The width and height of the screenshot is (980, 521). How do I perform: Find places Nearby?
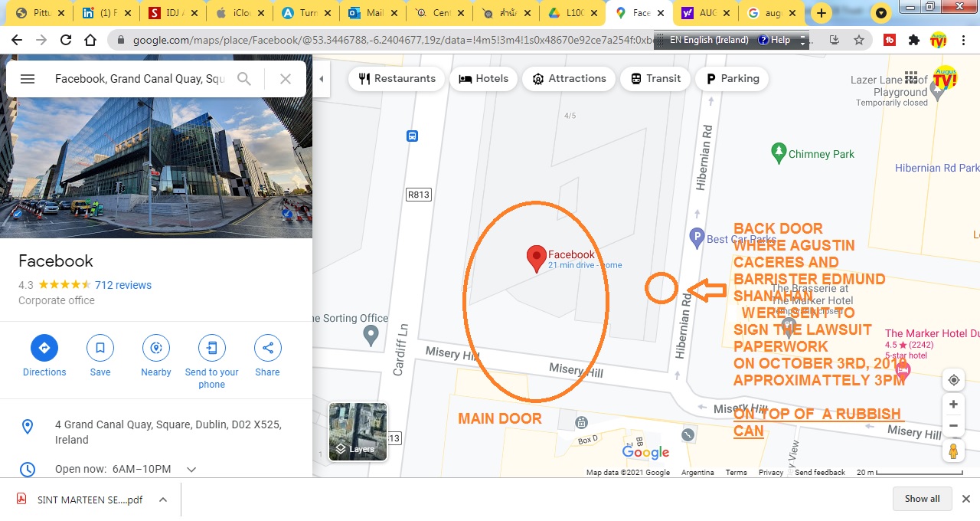click(x=156, y=356)
